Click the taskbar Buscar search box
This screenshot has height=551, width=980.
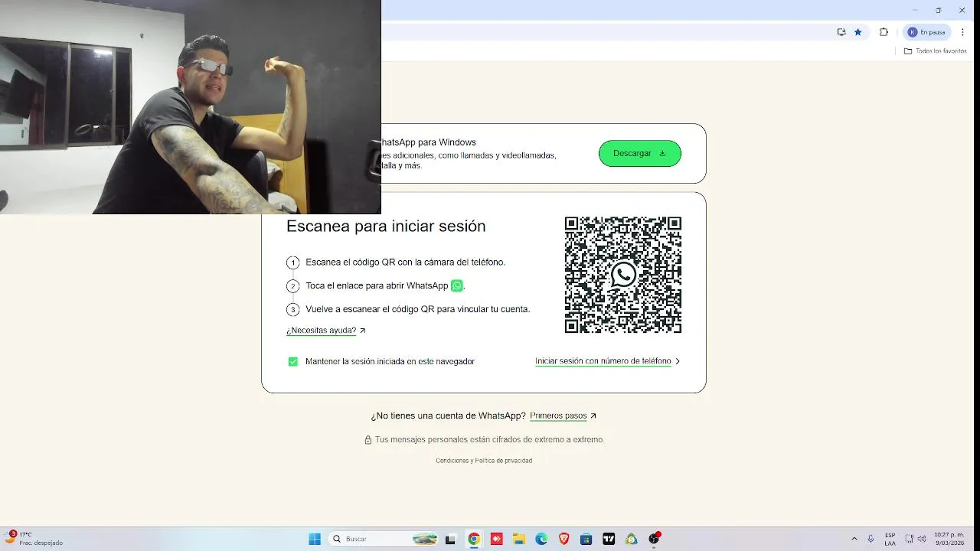point(384,539)
